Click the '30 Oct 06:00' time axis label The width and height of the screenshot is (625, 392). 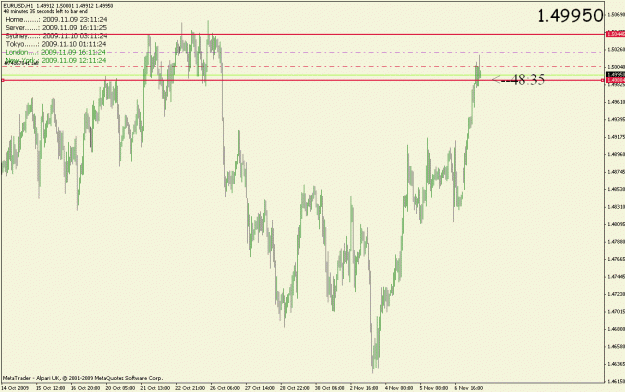coord(330,388)
